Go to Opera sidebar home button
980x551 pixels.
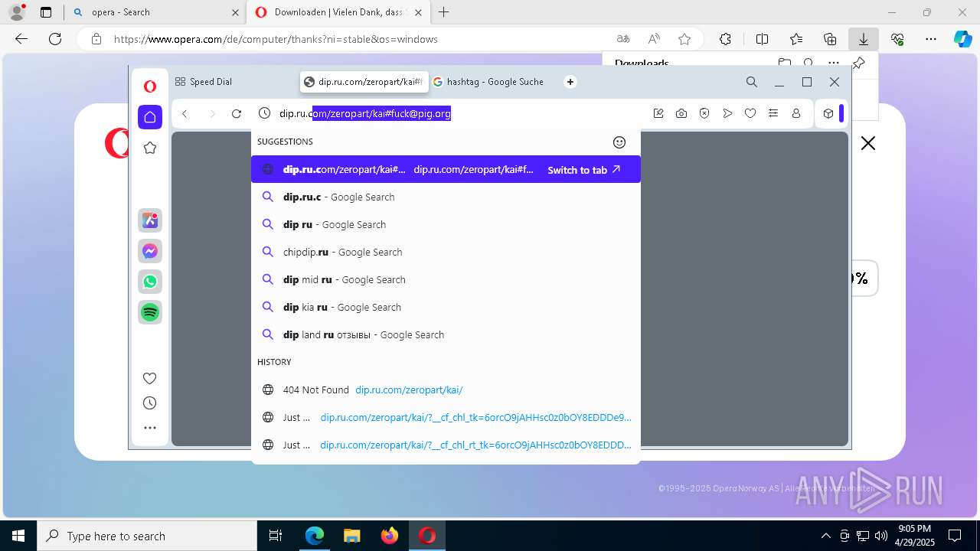pos(150,117)
